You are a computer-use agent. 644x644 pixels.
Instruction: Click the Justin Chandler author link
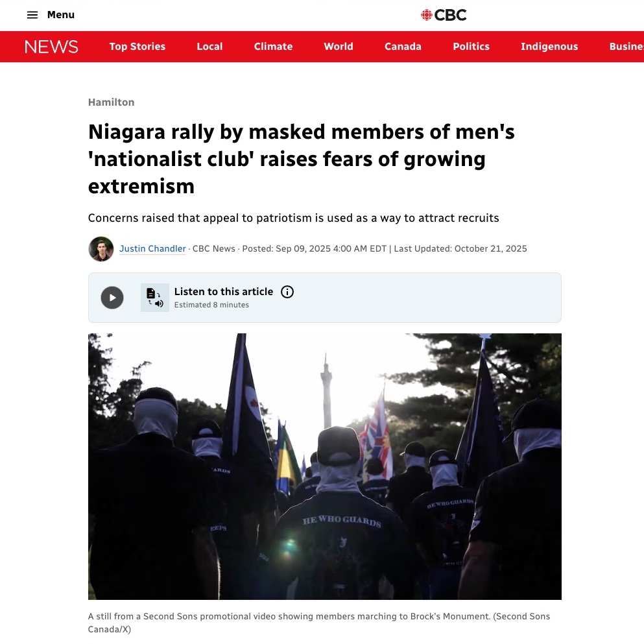152,249
